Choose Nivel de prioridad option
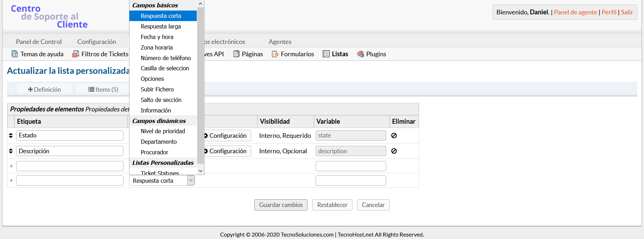The image size is (644, 239). click(x=163, y=131)
